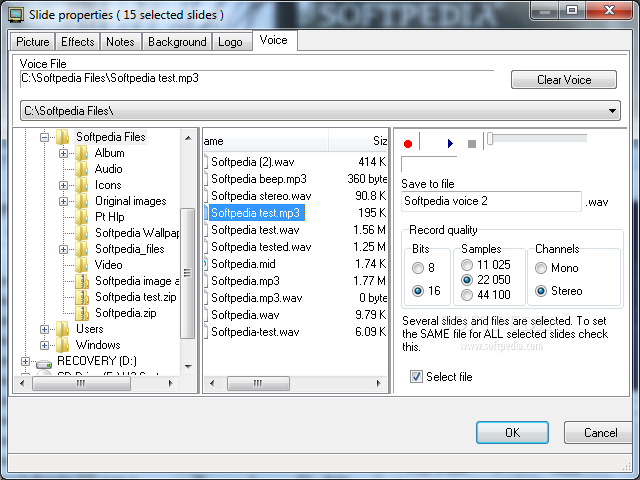Click the Video folder icon
The height and width of the screenshot is (480, 640).
[x=81, y=264]
